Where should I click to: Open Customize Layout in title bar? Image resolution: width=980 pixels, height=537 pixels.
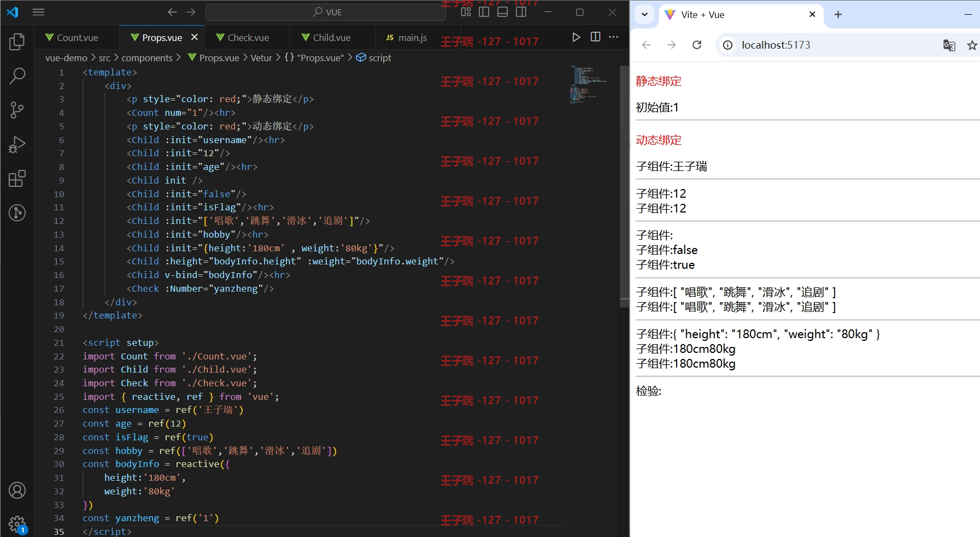(466, 12)
